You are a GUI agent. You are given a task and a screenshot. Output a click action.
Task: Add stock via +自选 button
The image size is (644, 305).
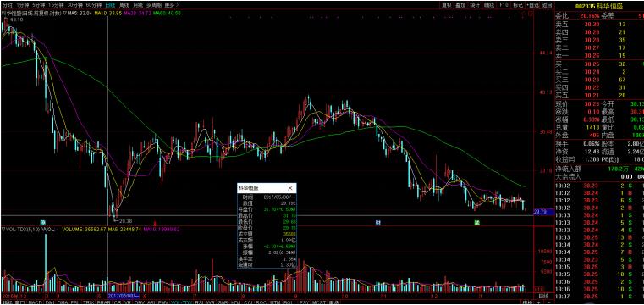[533, 5]
